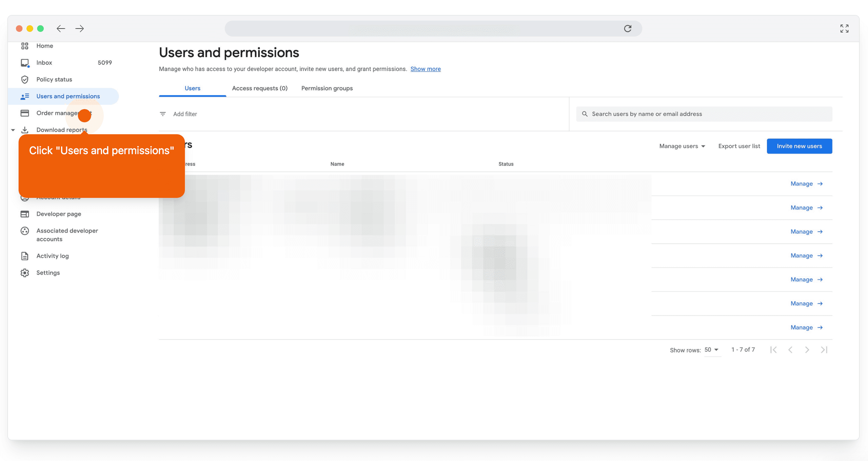The image size is (868, 461).
Task: Switch to the Access requests tab
Action: (x=260, y=88)
